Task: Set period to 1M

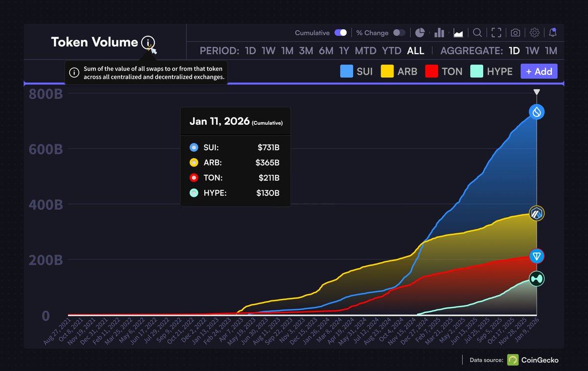Action: pos(287,51)
